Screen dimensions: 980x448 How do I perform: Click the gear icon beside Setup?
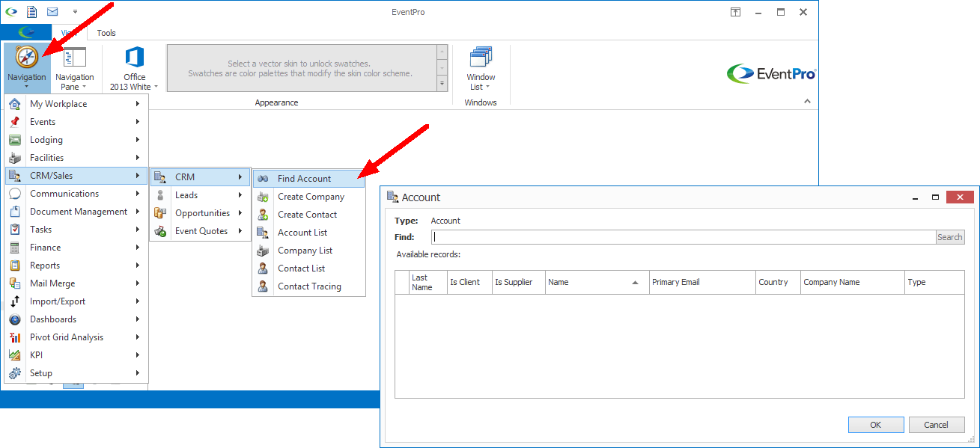pos(15,373)
